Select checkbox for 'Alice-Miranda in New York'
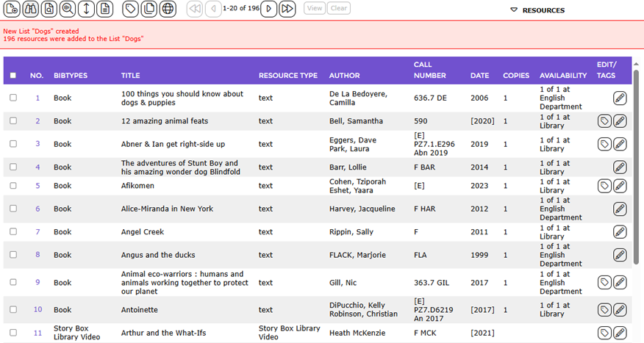 coord(13,209)
